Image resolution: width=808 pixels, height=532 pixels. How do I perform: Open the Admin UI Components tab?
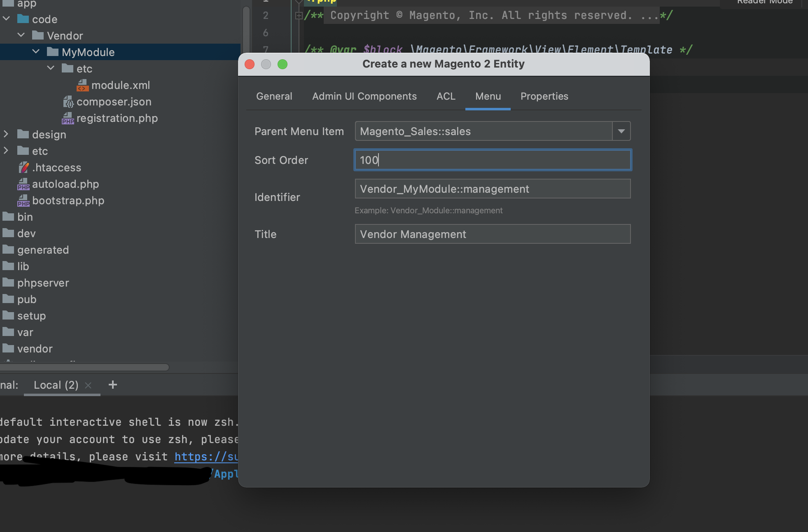(364, 96)
